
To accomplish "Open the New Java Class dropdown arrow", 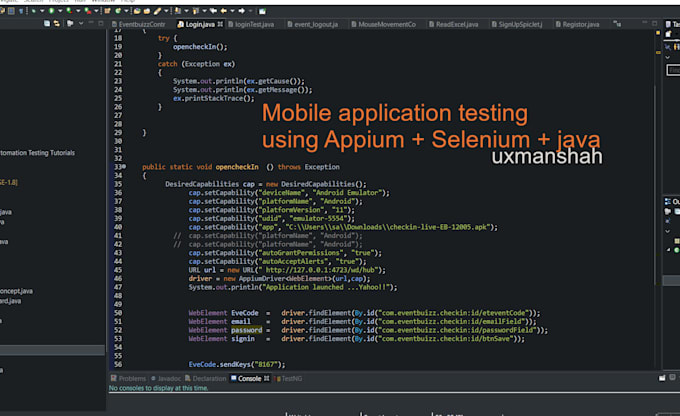I will (126, 11).
